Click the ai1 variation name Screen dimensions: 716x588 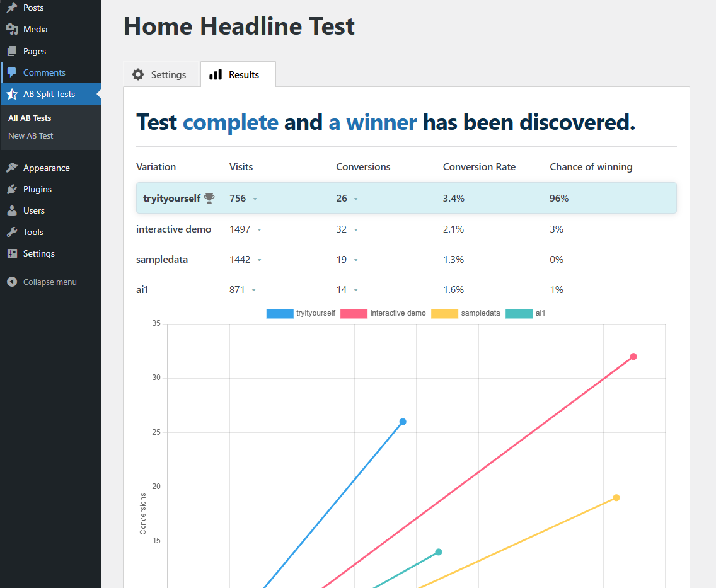click(142, 289)
